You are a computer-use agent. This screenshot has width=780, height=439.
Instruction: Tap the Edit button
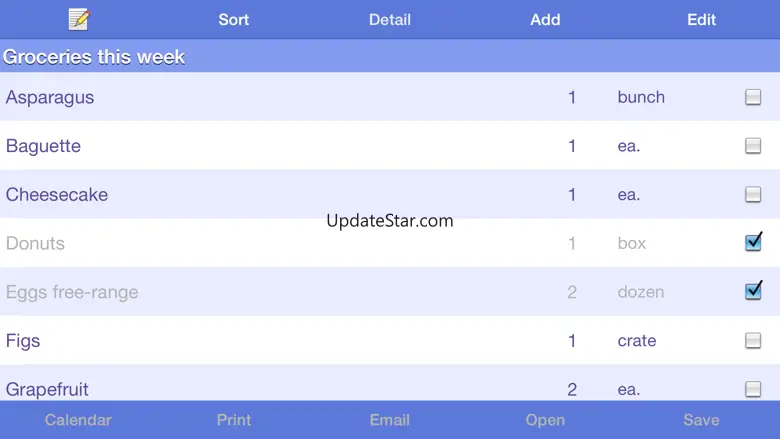click(701, 20)
